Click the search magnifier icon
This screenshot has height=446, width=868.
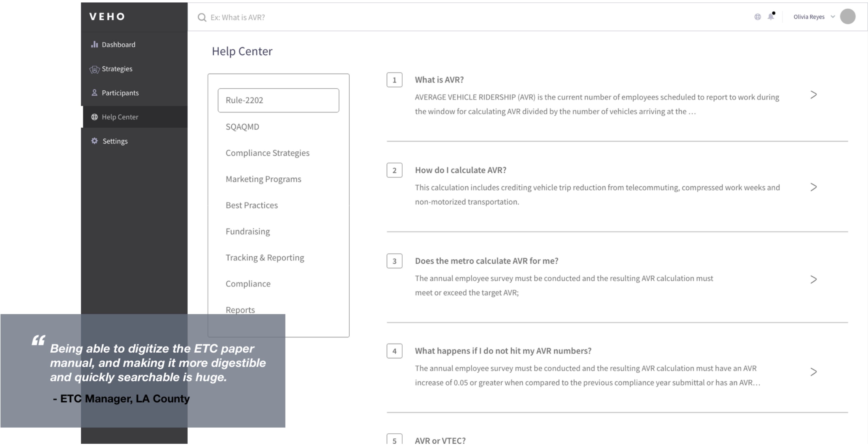(202, 17)
